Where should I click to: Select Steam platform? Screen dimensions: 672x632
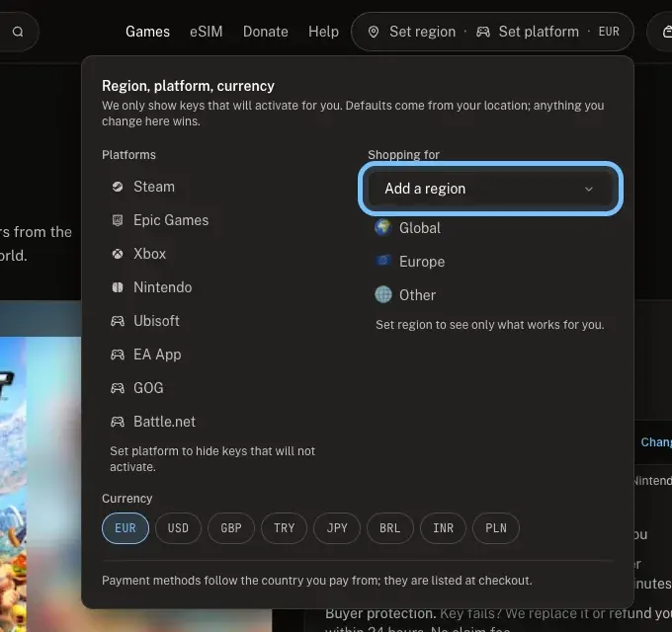154,187
